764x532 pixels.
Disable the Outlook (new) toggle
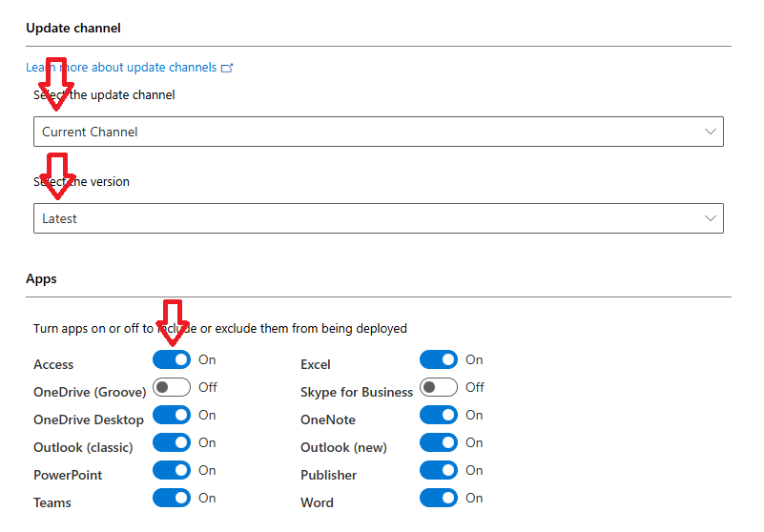click(x=439, y=443)
